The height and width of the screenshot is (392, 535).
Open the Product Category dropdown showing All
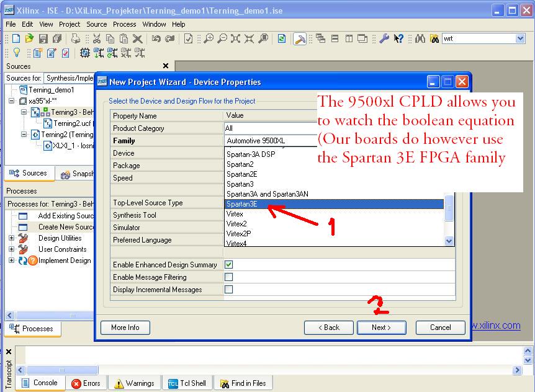(x=271, y=128)
